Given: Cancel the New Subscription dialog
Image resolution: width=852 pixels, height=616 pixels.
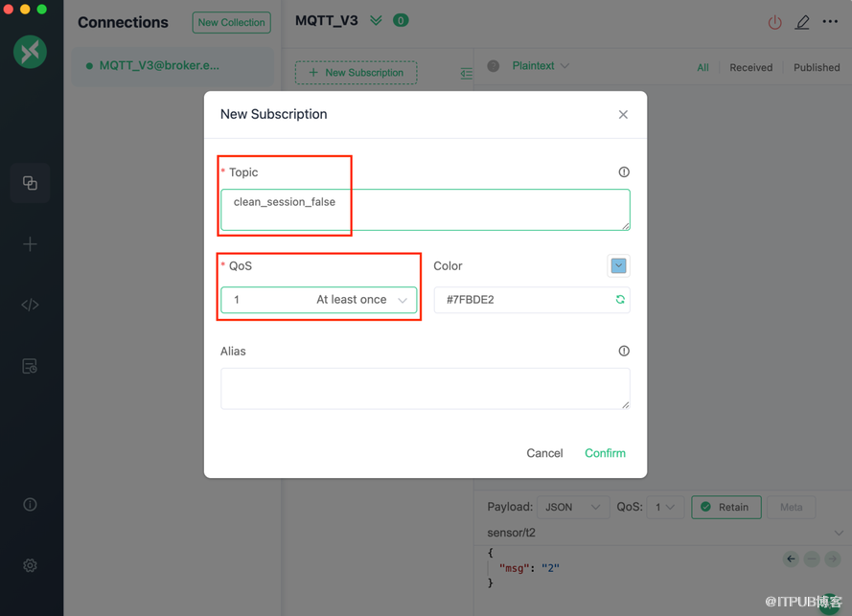Looking at the screenshot, I should click(x=544, y=453).
